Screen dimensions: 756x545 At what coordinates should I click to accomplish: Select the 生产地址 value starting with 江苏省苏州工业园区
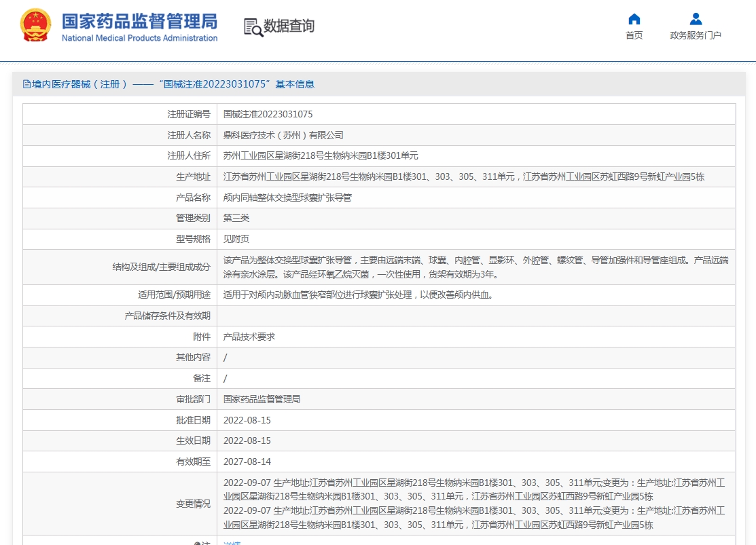464,177
